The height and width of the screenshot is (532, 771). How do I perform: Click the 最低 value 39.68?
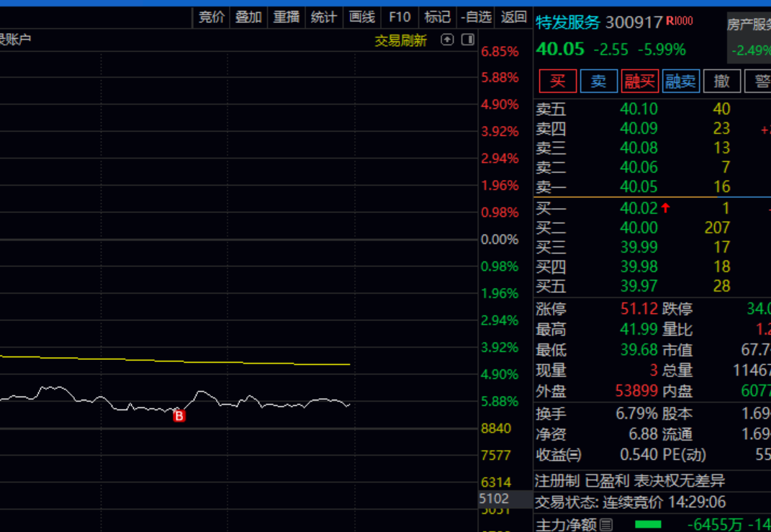pyautogui.click(x=639, y=350)
